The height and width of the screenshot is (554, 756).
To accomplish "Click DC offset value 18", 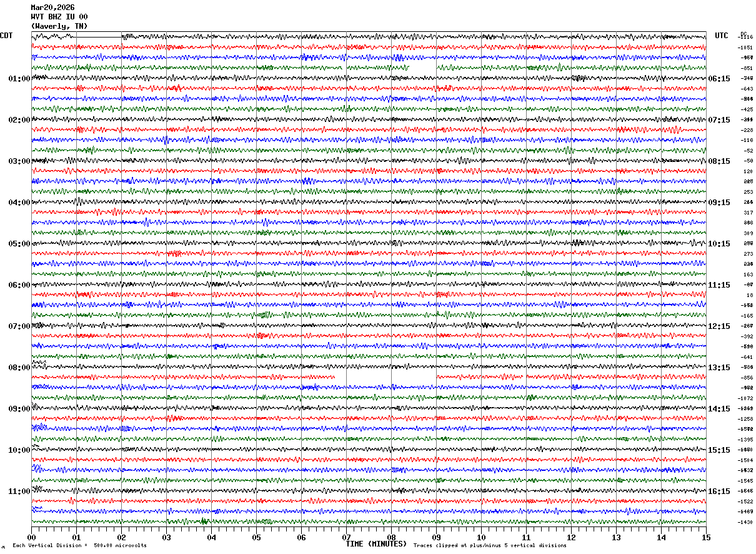I will point(749,295).
